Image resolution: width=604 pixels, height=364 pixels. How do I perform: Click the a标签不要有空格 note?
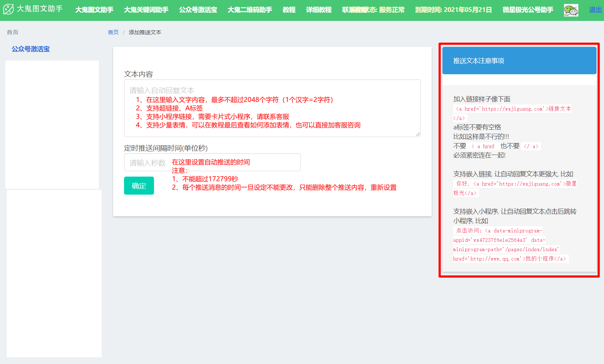(x=477, y=127)
